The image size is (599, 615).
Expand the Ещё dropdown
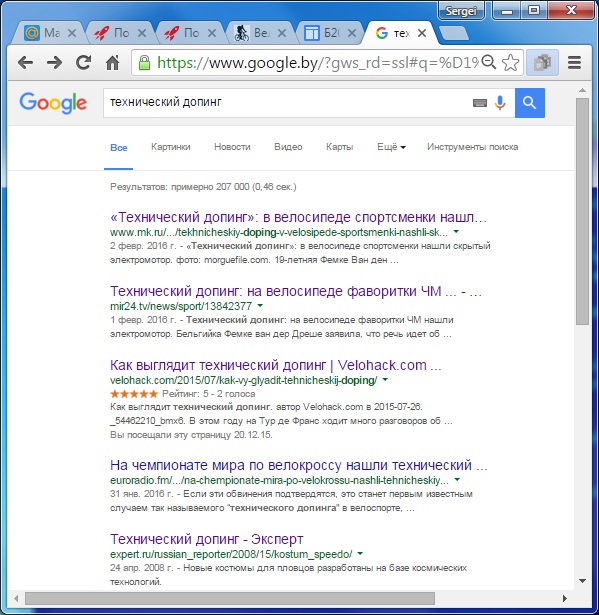tap(391, 147)
